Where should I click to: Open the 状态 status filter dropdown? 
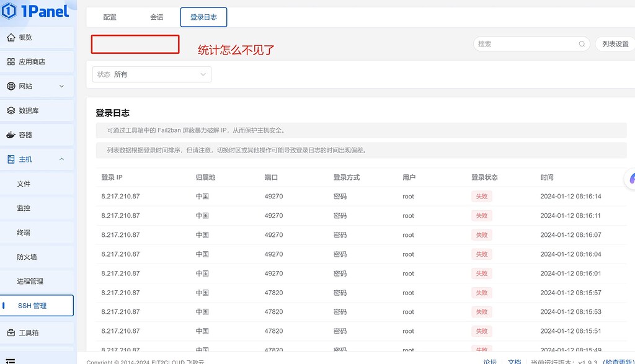[151, 74]
